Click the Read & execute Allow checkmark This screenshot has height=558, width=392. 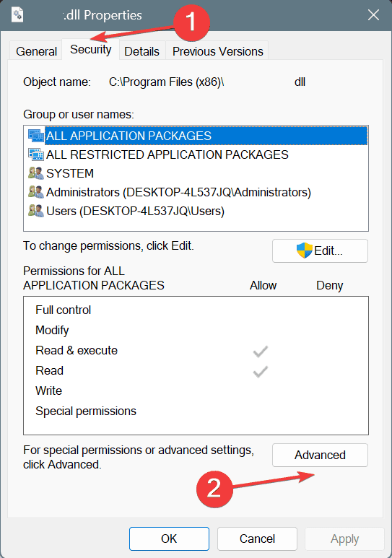click(261, 352)
